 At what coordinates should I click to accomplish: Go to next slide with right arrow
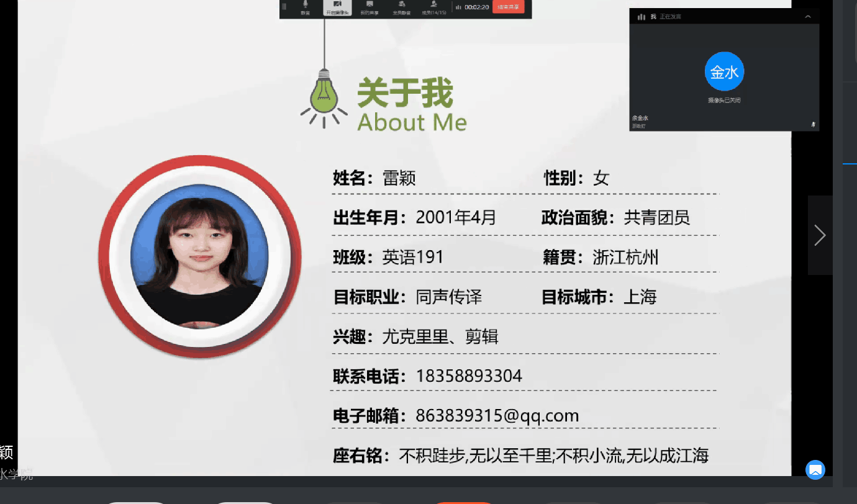tap(820, 235)
